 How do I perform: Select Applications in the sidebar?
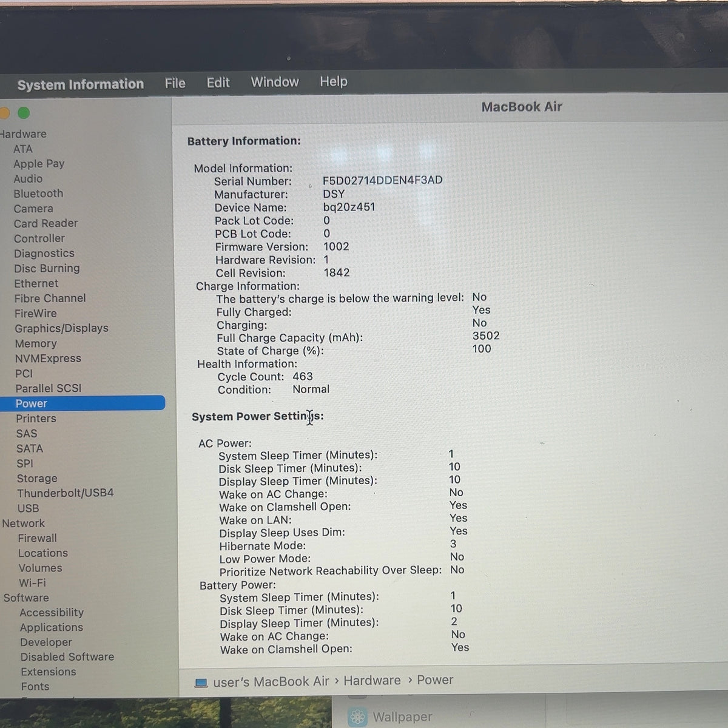pos(52,627)
